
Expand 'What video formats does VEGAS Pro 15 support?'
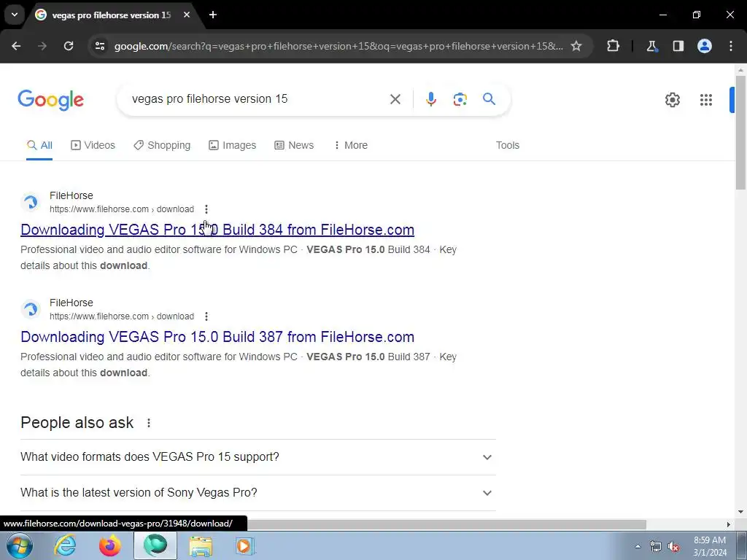(x=258, y=457)
